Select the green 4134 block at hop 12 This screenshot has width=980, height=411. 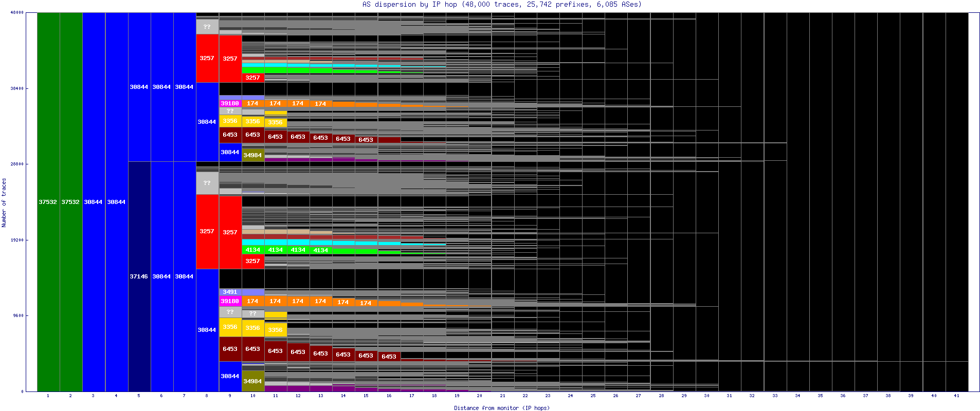click(x=298, y=250)
